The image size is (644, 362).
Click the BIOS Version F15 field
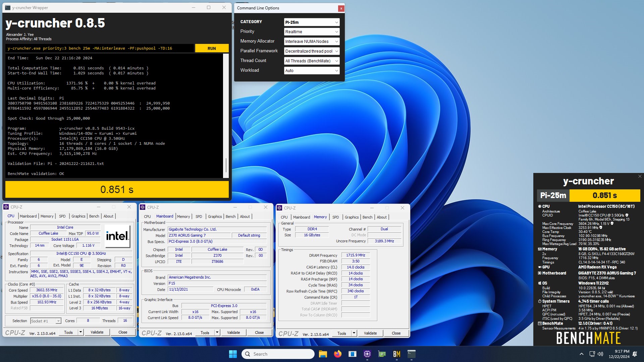(217, 283)
